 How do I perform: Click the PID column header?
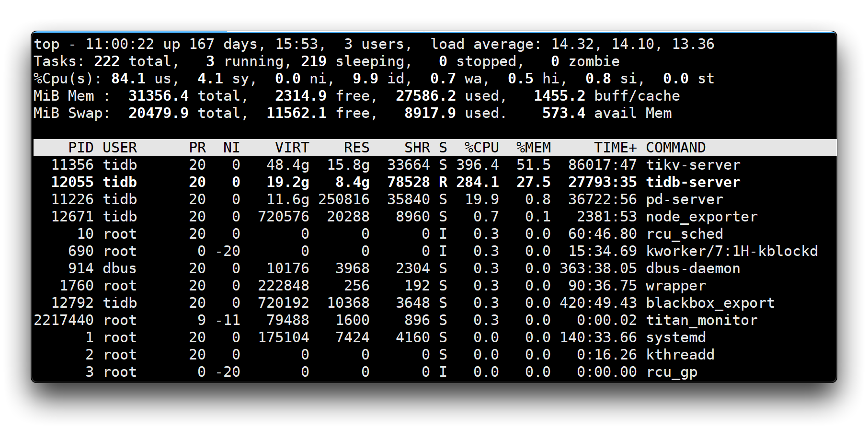81,148
